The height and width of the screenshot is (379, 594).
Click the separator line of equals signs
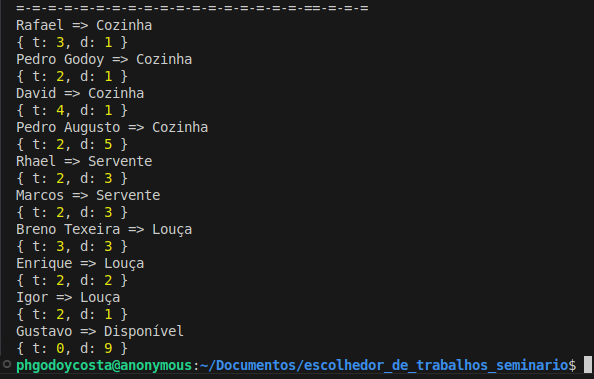pos(192,8)
